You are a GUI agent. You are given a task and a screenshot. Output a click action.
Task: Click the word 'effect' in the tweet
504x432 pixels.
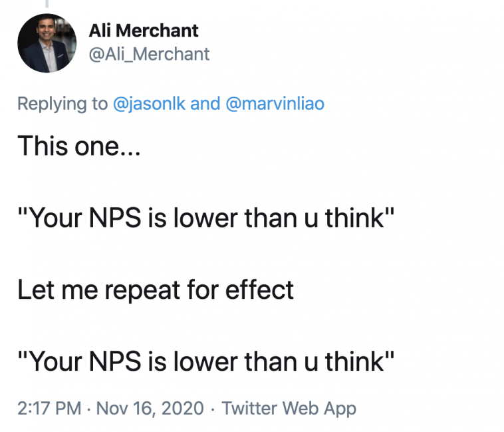pyautogui.click(x=265, y=290)
